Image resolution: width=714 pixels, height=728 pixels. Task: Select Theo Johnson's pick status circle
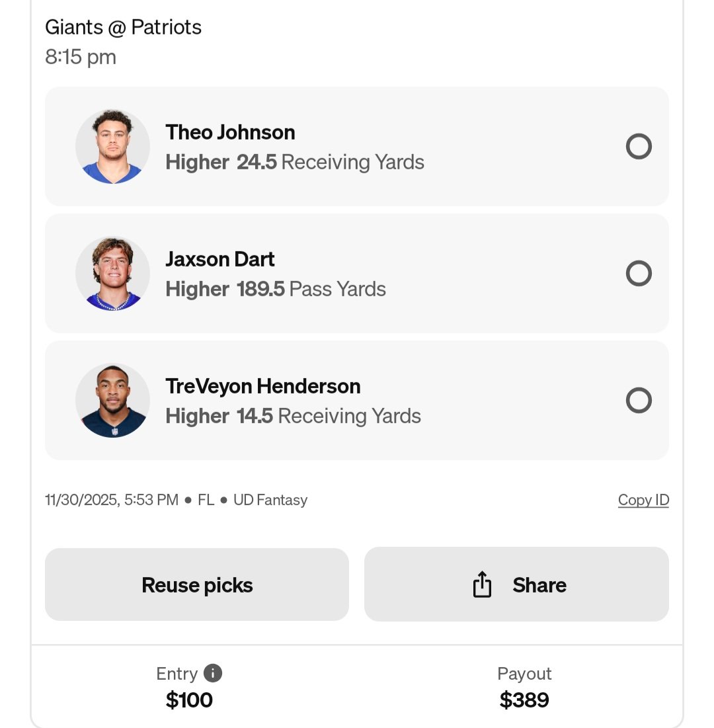pyautogui.click(x=639, y=146)
